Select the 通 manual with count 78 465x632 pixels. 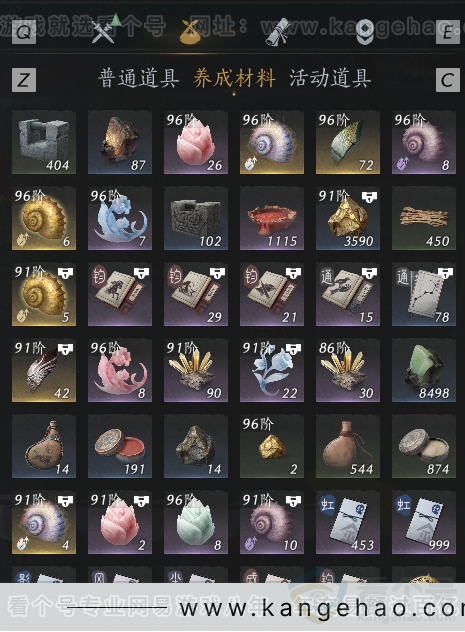click(424, 294)
